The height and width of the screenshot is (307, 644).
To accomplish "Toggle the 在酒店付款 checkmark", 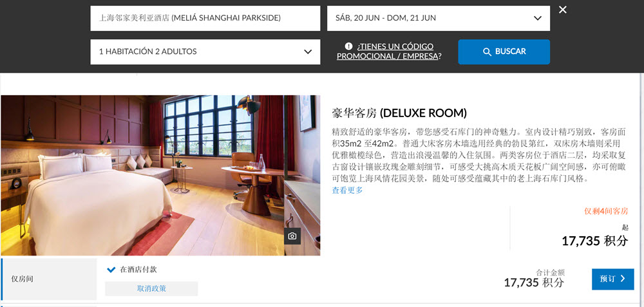I will coord(111,270).
